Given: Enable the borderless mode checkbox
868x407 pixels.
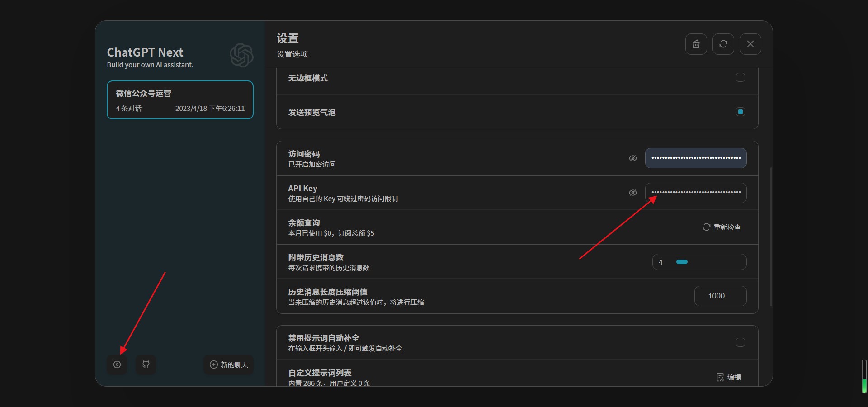Looking at the screenshot, I should click(741, 77).
